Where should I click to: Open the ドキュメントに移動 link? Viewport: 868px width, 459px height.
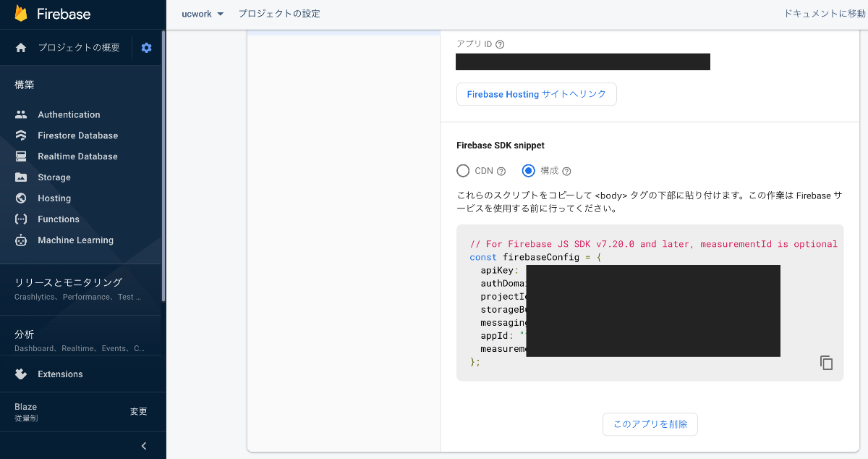click(x=825, y=14)
